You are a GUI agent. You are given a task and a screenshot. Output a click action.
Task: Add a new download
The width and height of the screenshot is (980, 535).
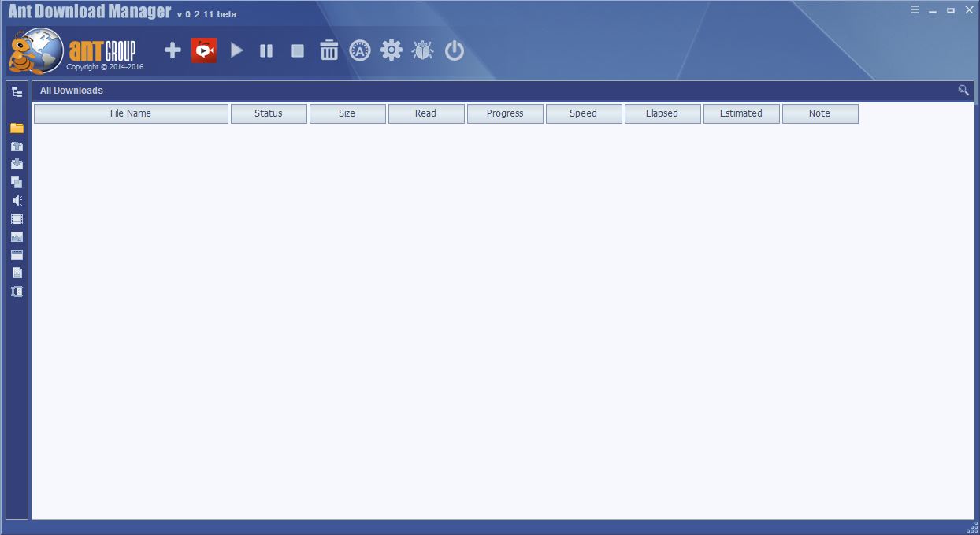click(x=171, y=50)
